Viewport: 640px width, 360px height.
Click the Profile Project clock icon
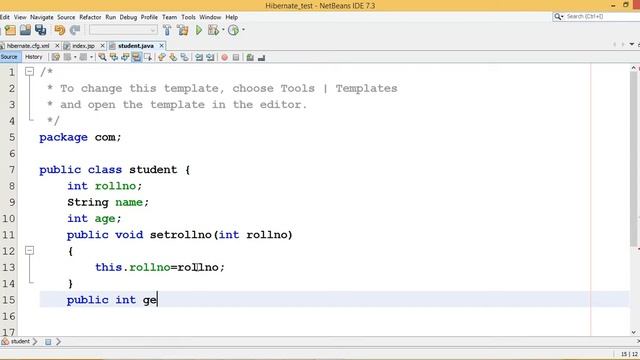tap(233, 30)
